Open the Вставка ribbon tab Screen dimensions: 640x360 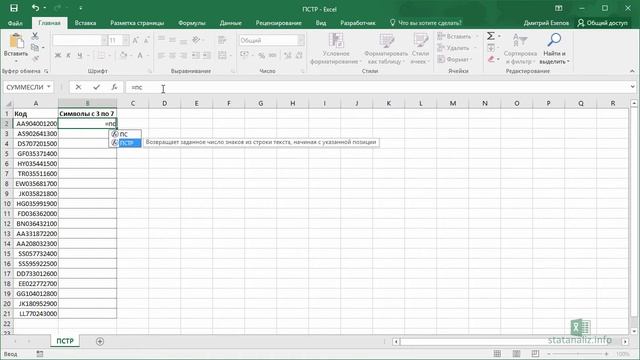pyautogui.click(x=85, y=23)
